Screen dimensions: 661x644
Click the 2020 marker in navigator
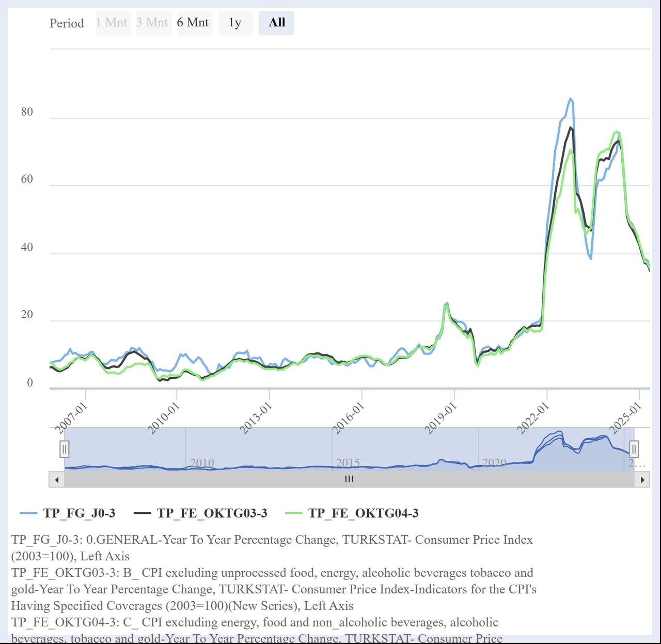(x=494, y=463)
